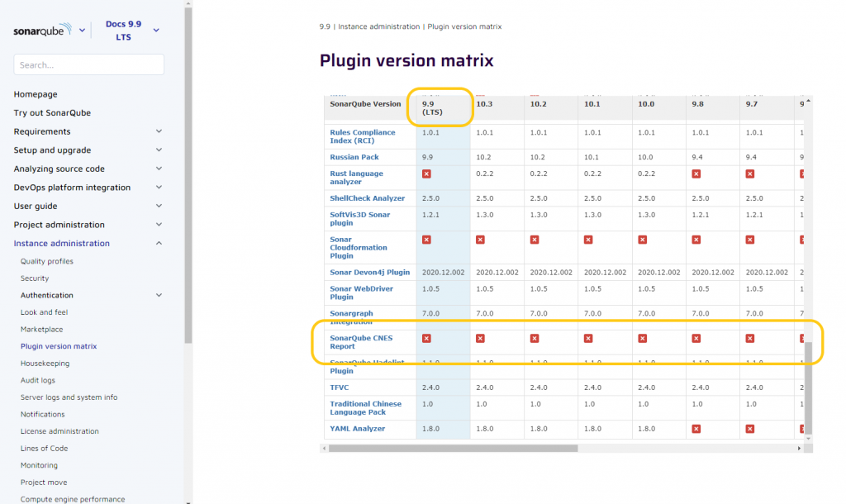
Task: Open License administration page
Action: tap(59, 431)
